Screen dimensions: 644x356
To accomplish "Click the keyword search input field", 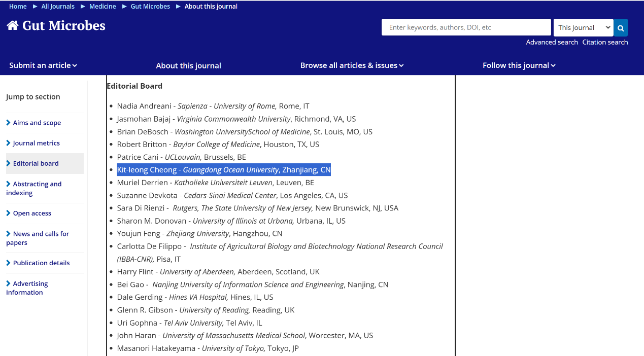I will click(466, 27).
